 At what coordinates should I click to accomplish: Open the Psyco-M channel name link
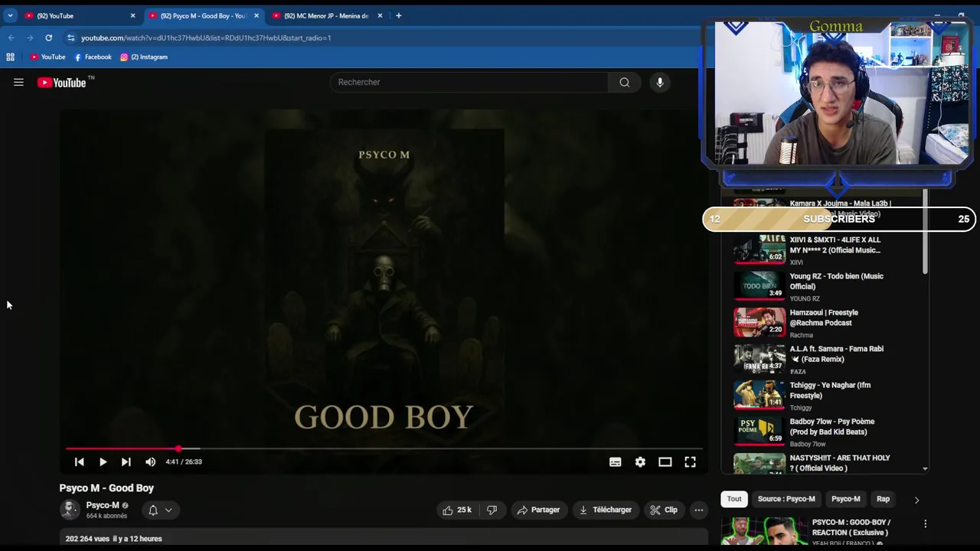103,505
